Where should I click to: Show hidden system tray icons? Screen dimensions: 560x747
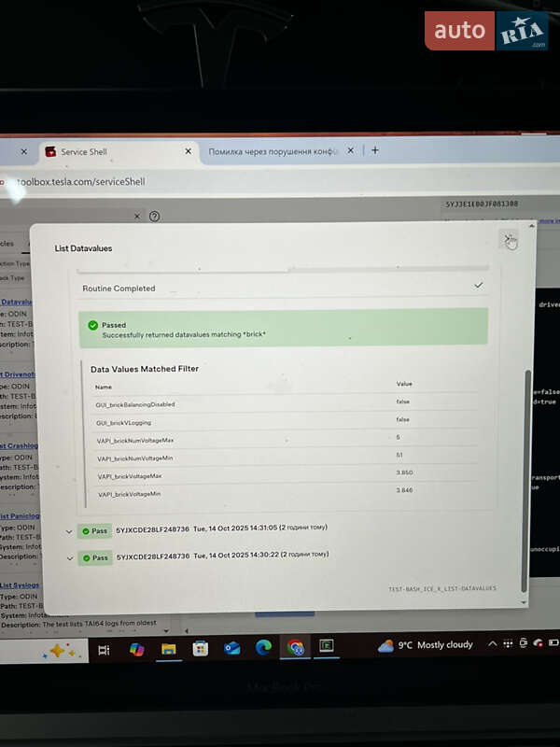[x=493, y=643]
